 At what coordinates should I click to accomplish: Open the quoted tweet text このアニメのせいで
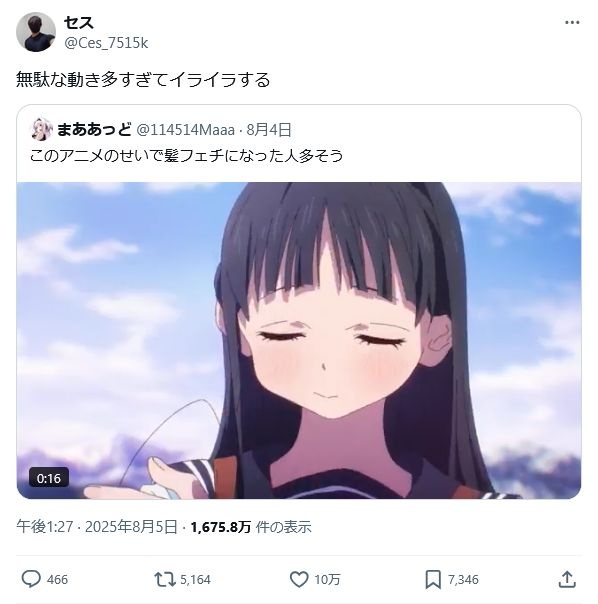coord(186,156)
